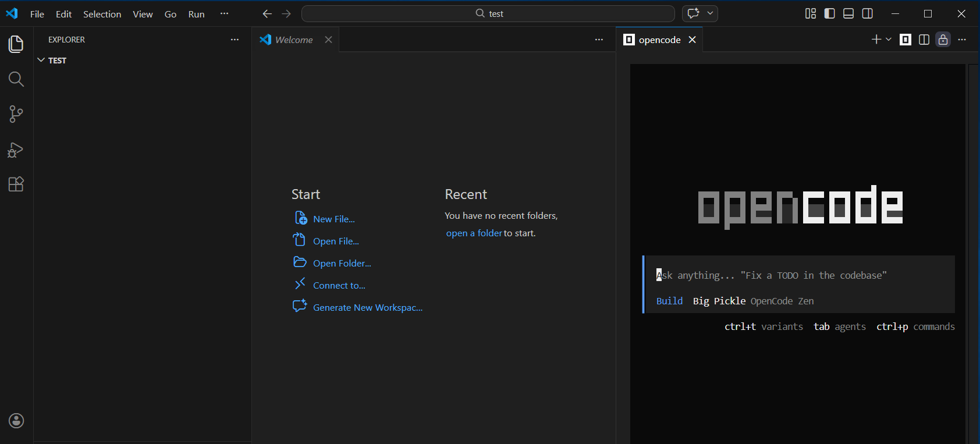Open the Run and Debug view
This screenshot has width=980, height=444.
click(x=16, y=150)
